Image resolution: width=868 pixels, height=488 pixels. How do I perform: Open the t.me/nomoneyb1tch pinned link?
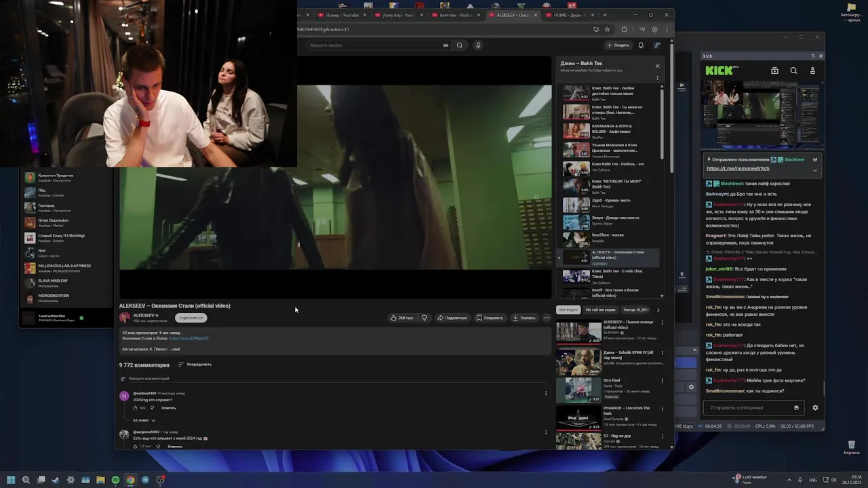(738, 169)
